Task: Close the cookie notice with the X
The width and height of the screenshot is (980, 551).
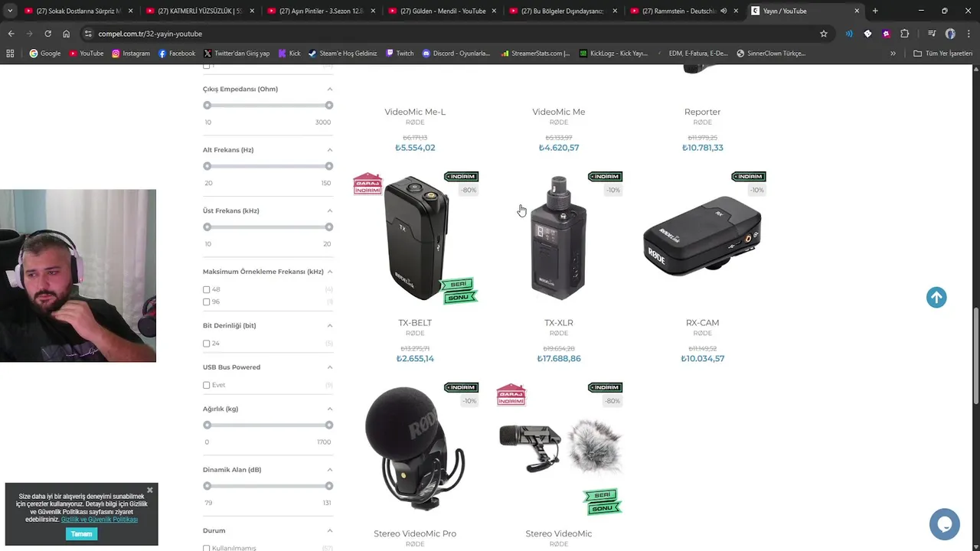Action: pos(150,490)
